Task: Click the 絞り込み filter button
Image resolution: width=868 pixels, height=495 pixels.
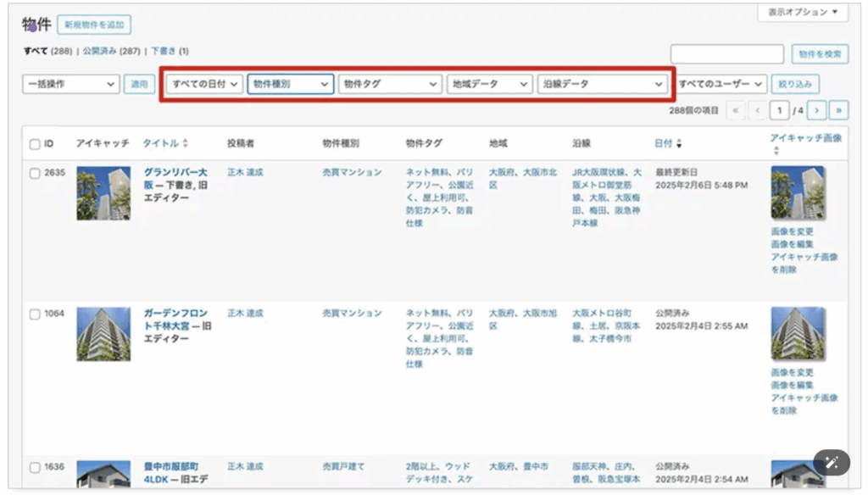Action: click(x=795, y=84)
